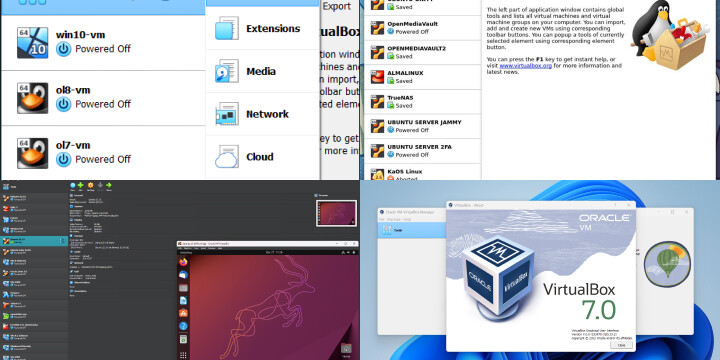Open Extensions in the Tools menu
Viewport: 720px width, 360px height.
[263, 28]
